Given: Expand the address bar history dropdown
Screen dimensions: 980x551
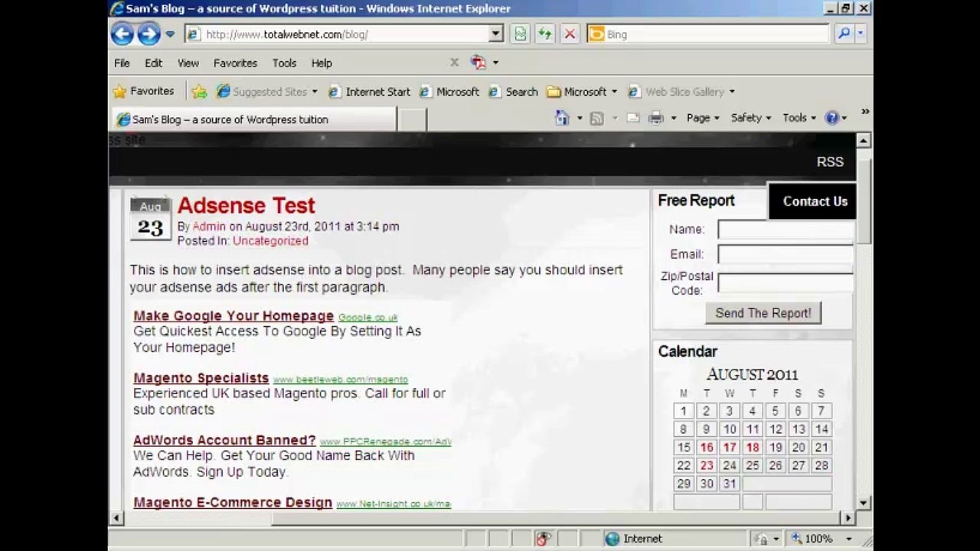Looking at the screenshot, I should (x=496, y=34).
